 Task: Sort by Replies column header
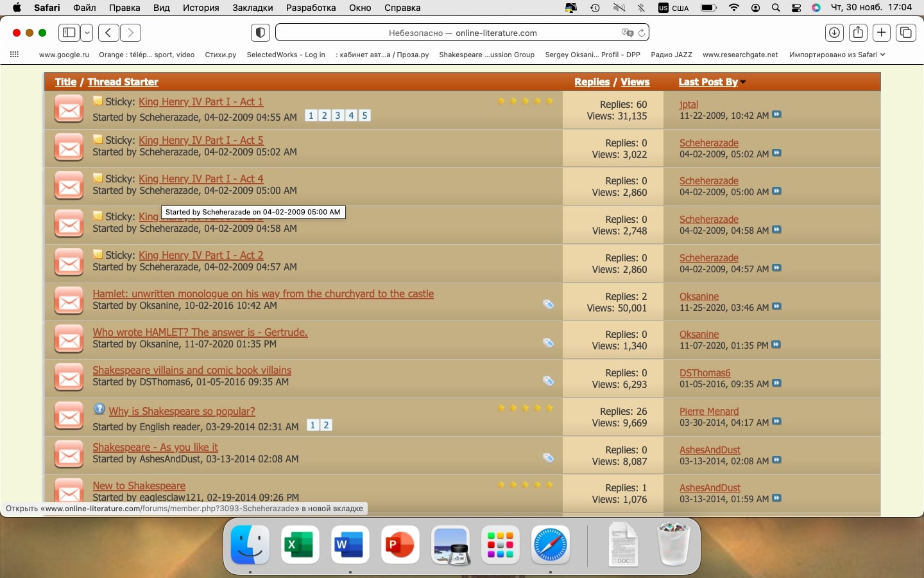point(592,82)
